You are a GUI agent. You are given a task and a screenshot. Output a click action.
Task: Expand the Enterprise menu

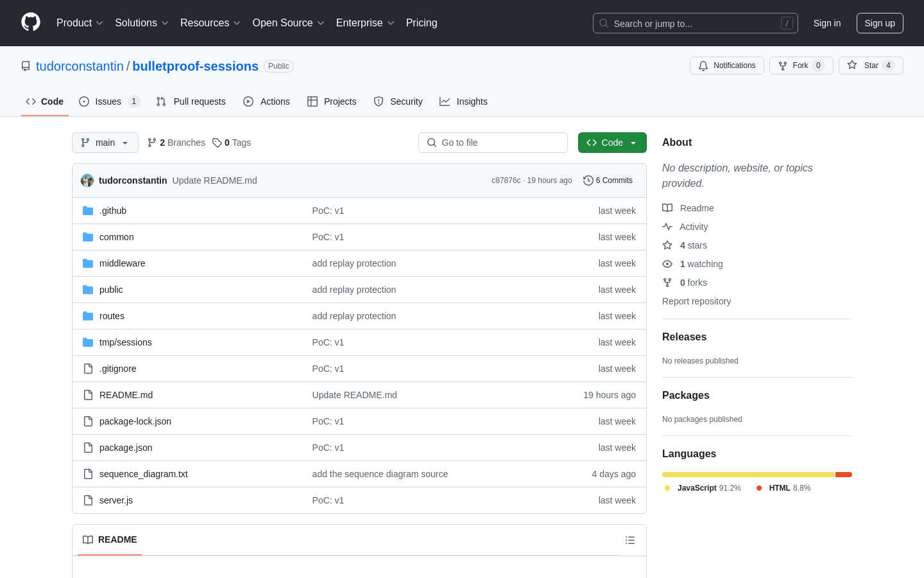365,22
